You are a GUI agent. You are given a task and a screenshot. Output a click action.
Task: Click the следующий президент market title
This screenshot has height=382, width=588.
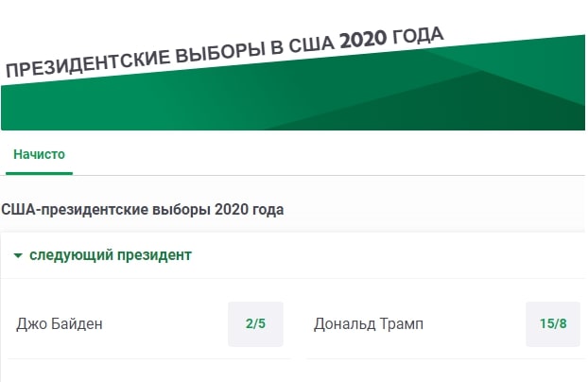(111, 255)
